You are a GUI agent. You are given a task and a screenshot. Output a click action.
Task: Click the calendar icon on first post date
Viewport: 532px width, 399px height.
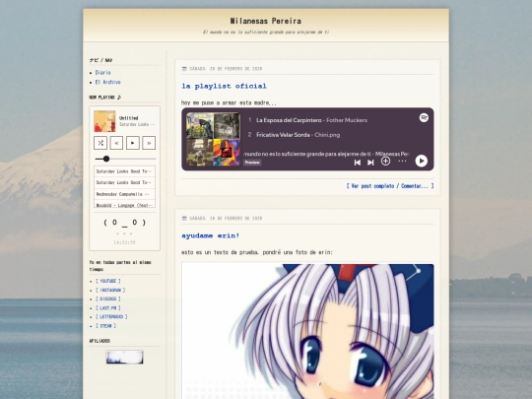pyautogui.click(x=184, y=69)
